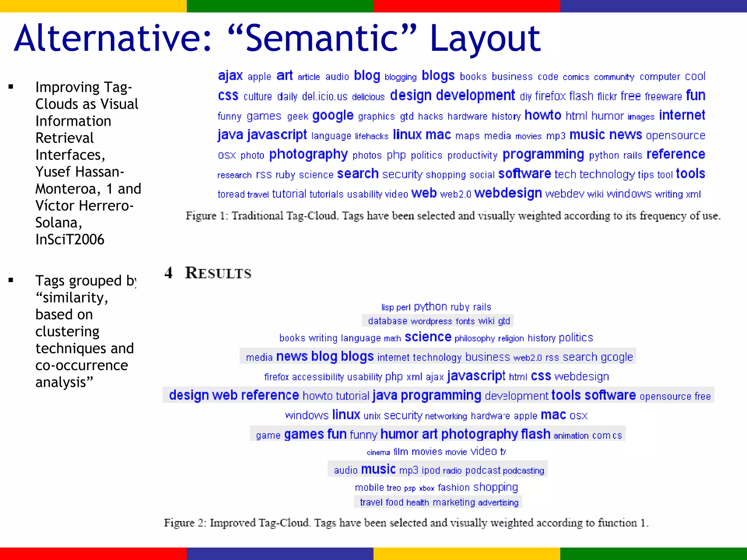The image size is (747, 560).
Task: Click the "flickr" tag
Action: coord(607,97)
